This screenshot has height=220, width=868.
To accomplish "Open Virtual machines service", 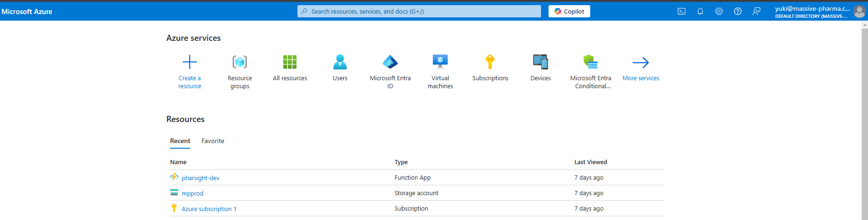I will coord(440,62).
